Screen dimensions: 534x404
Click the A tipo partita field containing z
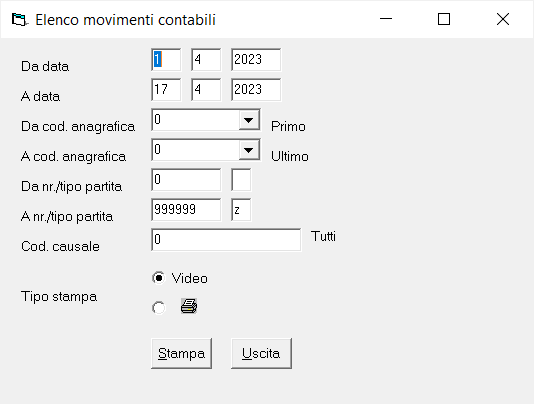tap(241, 209)
